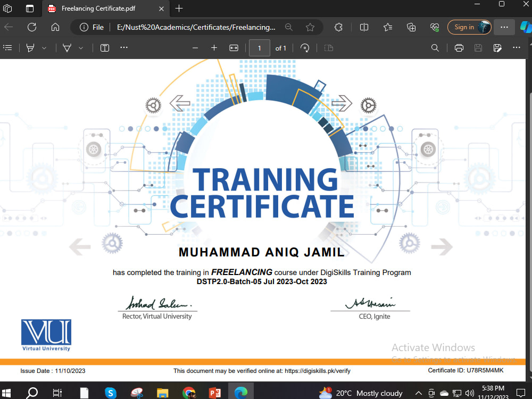The image size is (532, 399).
Task: Select the Add text tool
Action: coord(105,48)
